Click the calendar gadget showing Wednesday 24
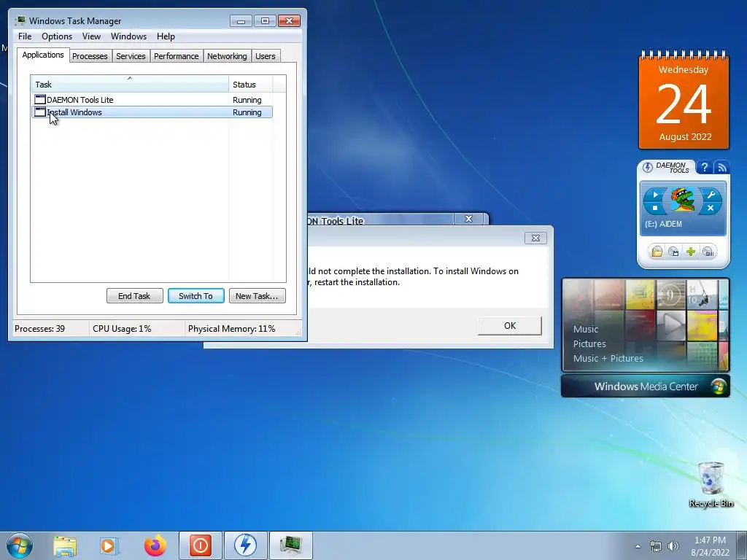 coord(684,101)
